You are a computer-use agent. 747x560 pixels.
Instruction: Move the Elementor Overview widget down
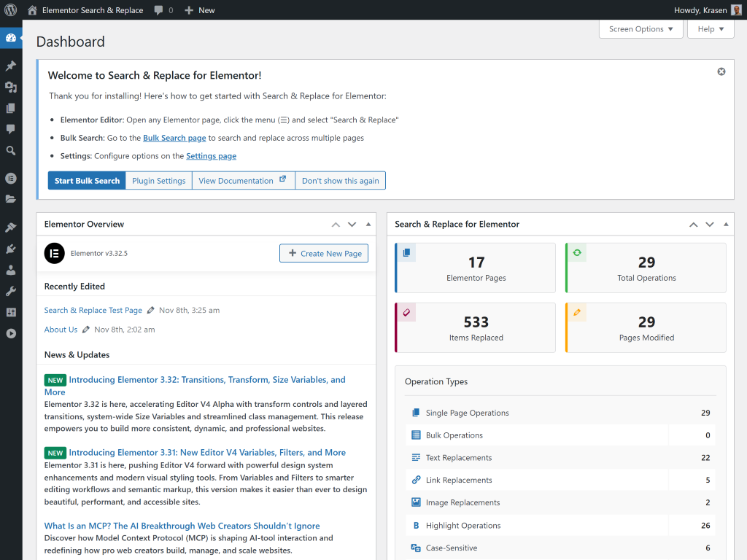pos(352,225)
